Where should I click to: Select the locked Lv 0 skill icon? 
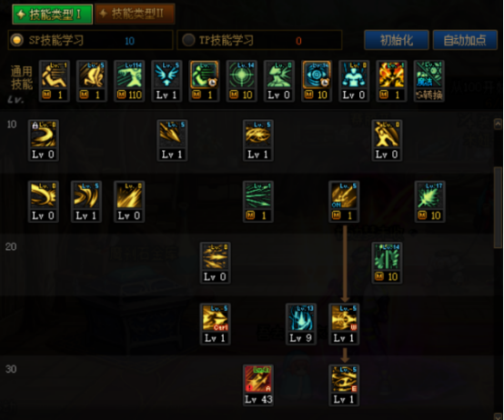[x=43, y=140]
